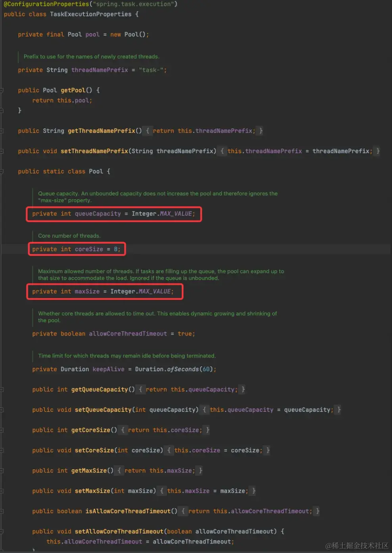Image resolution: width=392 pixels, height=553 pixels.
Task: Click the setQueueCapacity method name
Action: pos(103,410)
